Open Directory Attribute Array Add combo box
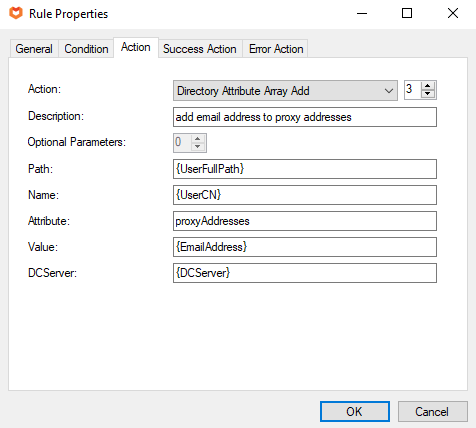476x428 pixels. pos(285,90)
